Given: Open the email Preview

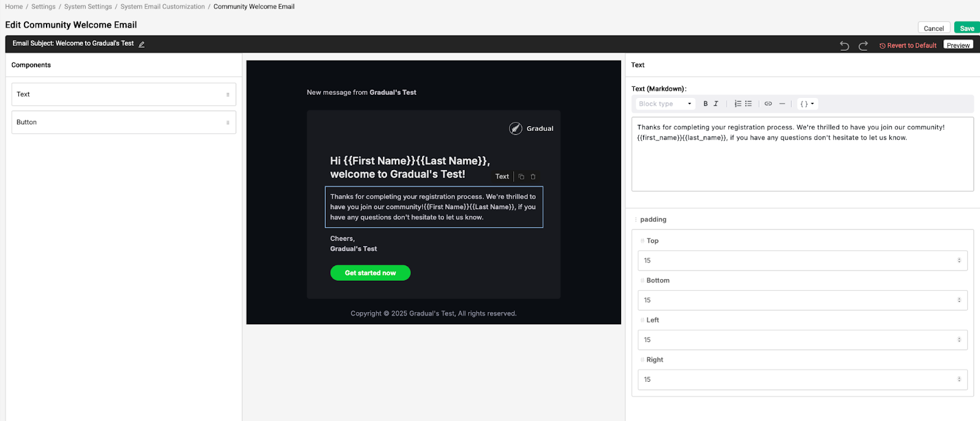Looking at the screenshot, I should tap(958, 45).
